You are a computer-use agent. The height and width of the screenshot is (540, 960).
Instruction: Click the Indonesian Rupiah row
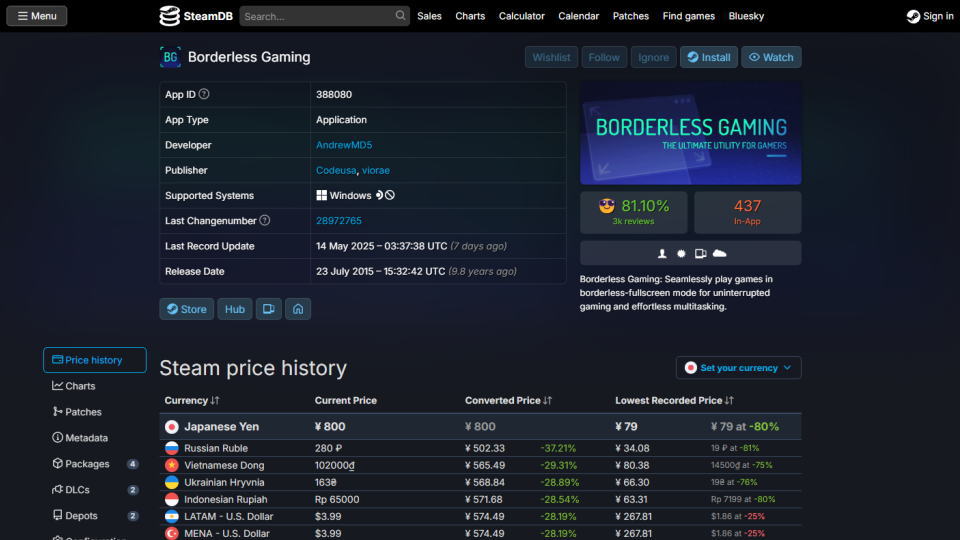point(480,500)
